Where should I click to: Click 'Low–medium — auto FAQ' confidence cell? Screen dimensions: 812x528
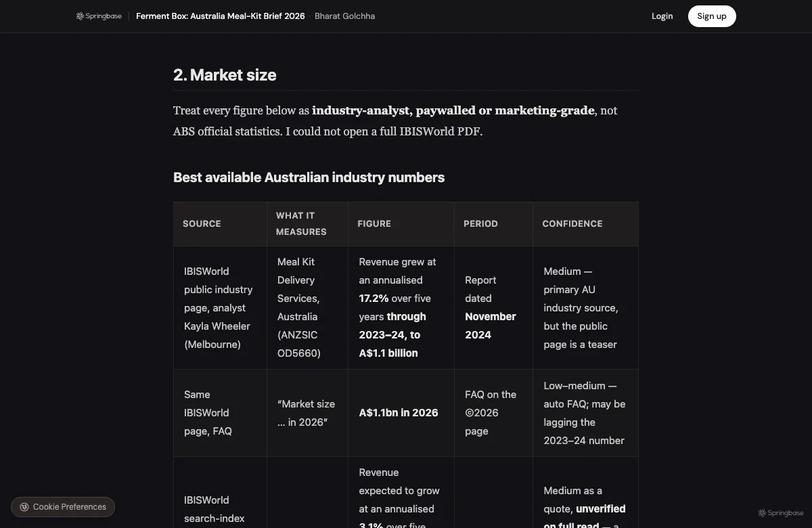585,413
